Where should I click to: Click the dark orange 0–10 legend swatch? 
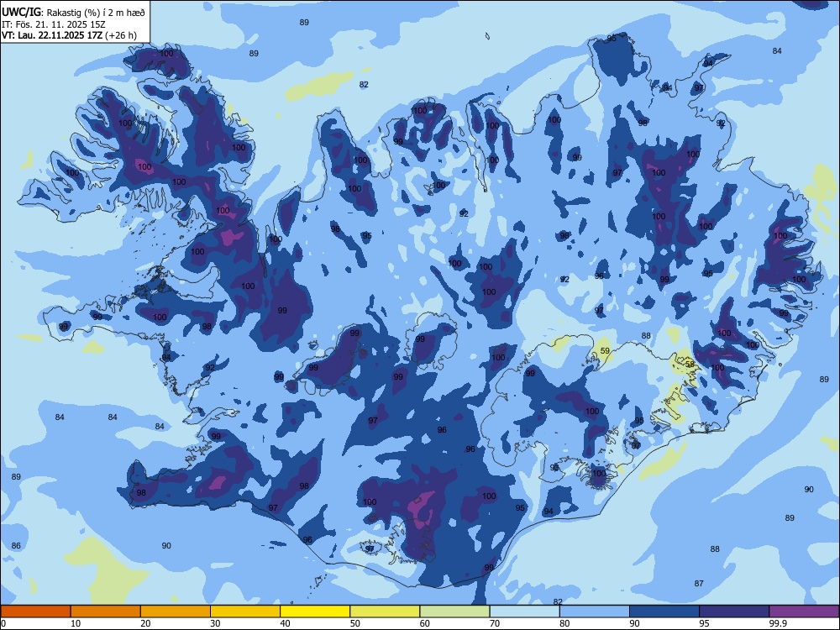click(x=35, y=612)
